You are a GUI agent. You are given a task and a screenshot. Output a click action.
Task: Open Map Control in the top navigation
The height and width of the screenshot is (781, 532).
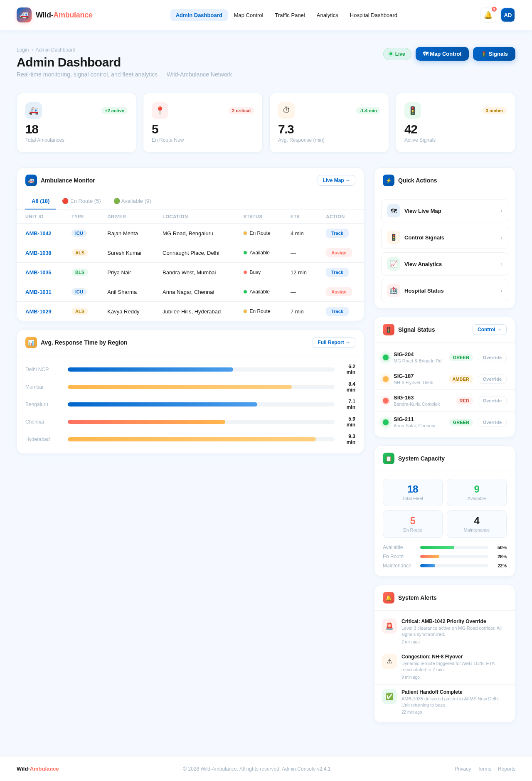click(249, 15)
